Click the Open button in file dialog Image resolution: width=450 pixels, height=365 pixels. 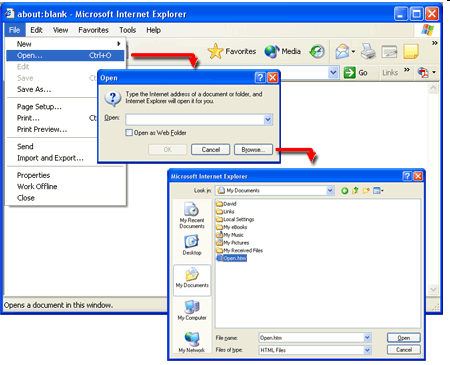[x=404, y=338]
